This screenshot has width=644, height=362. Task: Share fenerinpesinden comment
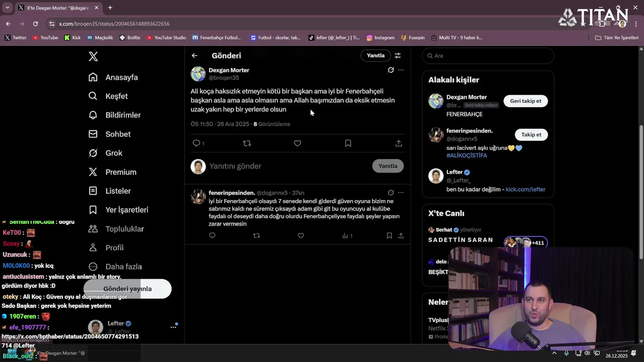click(x=401, y=235)
